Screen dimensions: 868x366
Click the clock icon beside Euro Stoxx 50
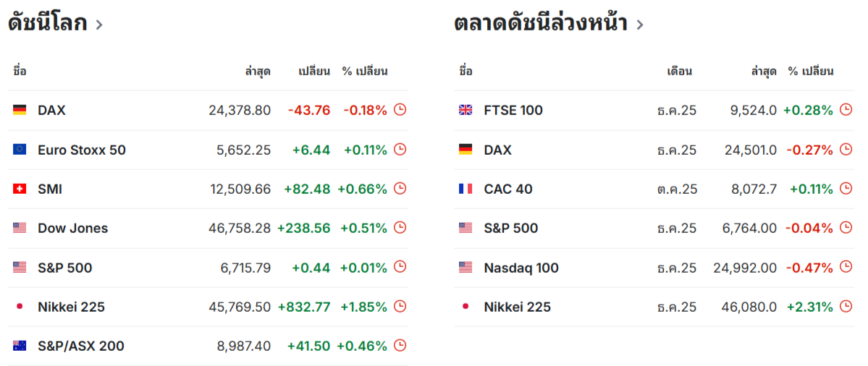400,150
